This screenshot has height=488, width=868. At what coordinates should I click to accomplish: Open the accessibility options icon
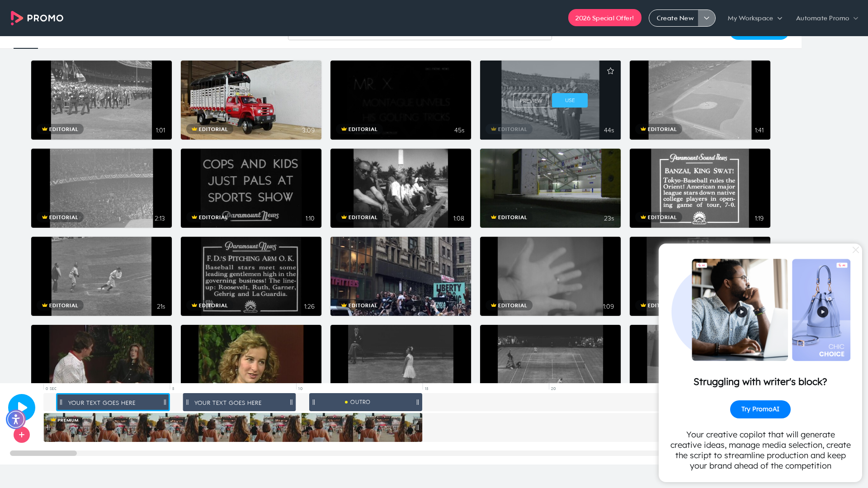[x=16, y=419]
